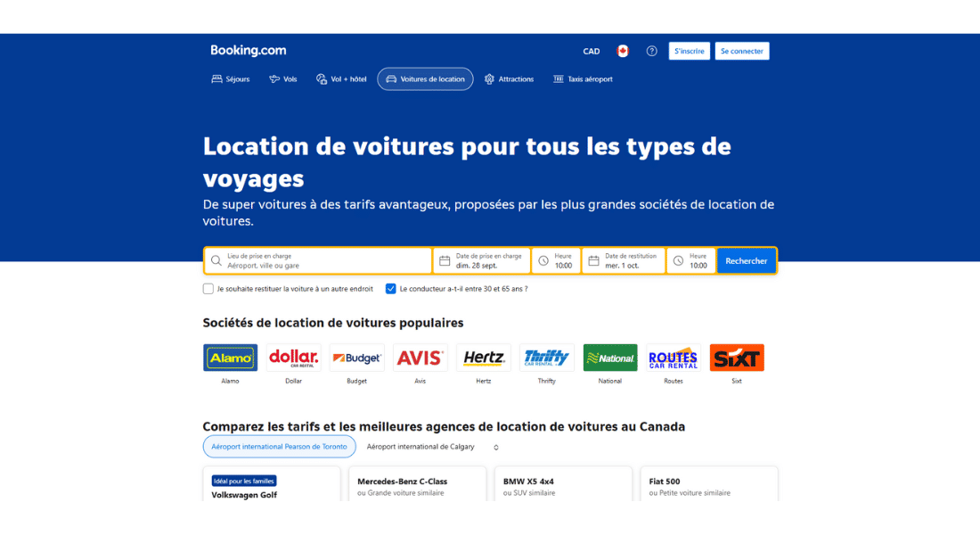Click the Se connecter button
This screenshot has height=535, width=980.
(741, 51)
